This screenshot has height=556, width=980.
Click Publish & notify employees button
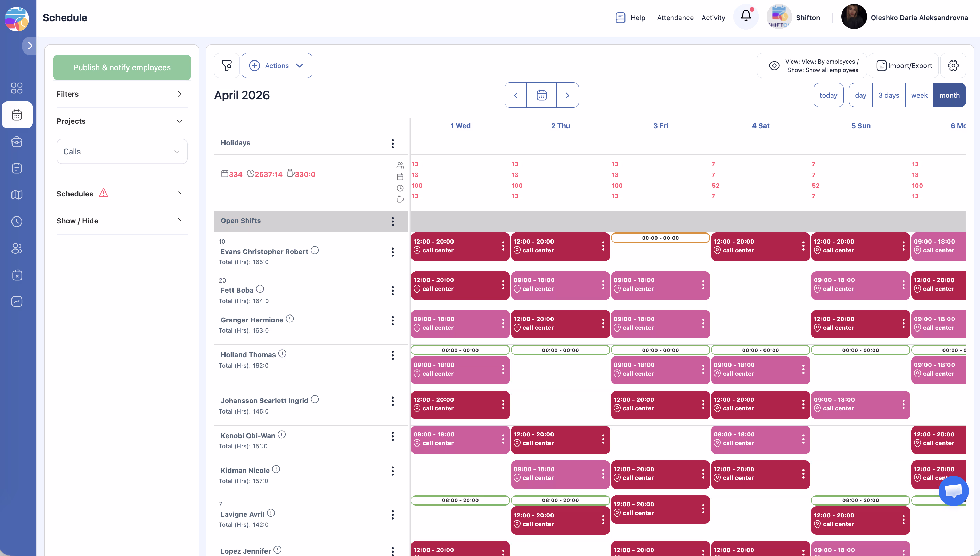coord(122,68)
